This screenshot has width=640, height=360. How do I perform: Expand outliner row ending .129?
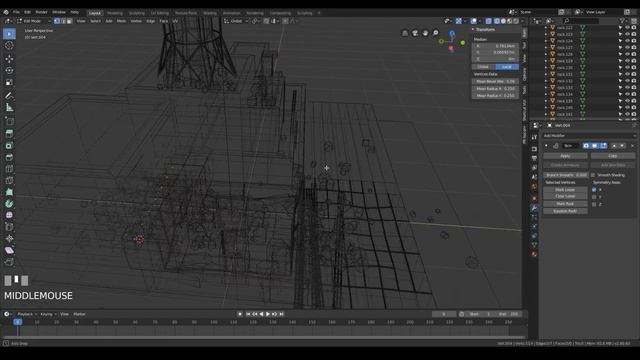[546, 61]
